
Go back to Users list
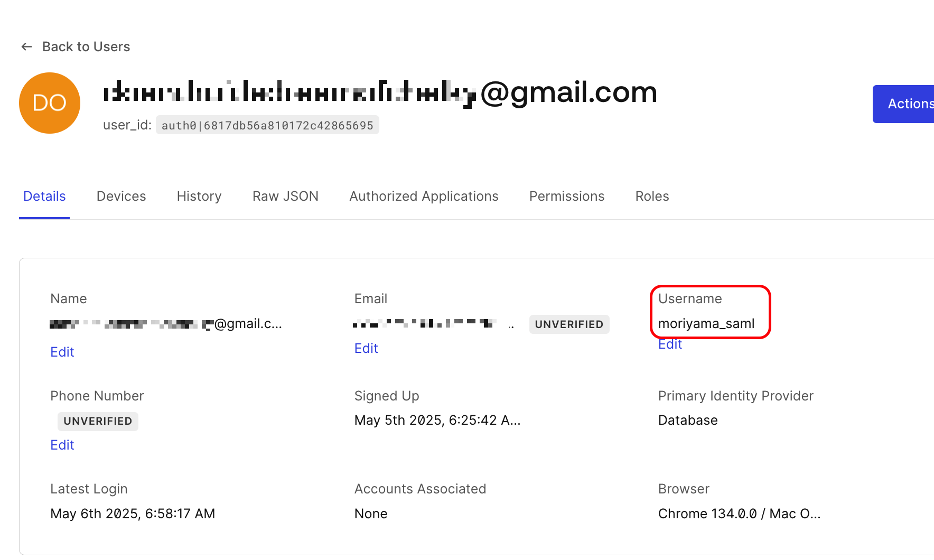(86, 47)
